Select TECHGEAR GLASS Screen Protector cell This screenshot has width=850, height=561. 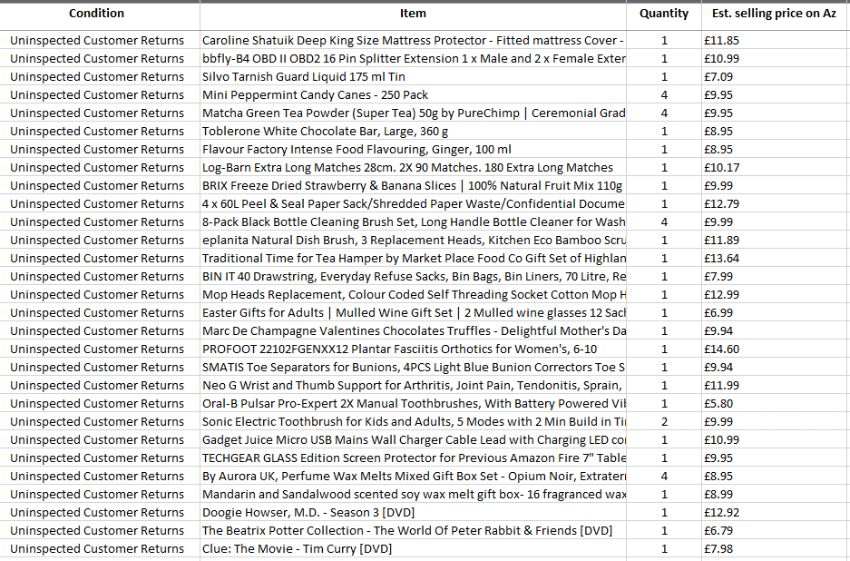(413, 458)
